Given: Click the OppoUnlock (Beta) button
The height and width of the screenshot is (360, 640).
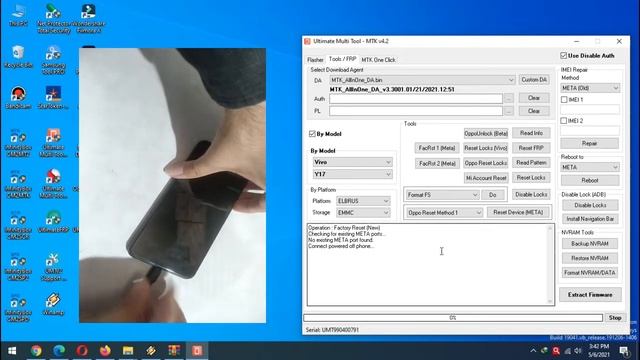Looking at the screenshot, I should [x=486, y=133].
